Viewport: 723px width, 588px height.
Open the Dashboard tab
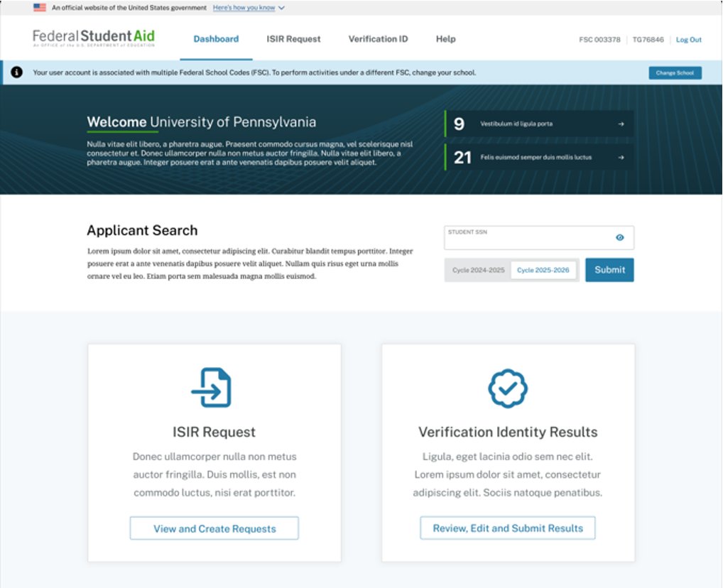216,39
